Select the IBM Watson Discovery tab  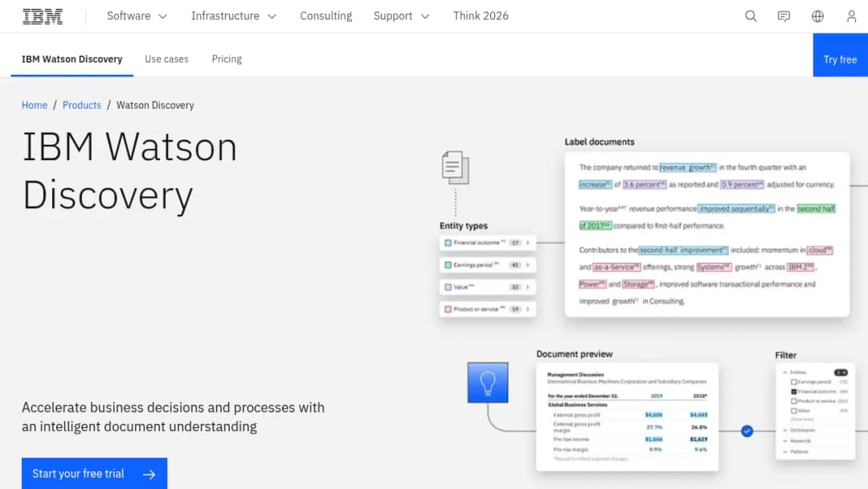click(x=72, y=59)
